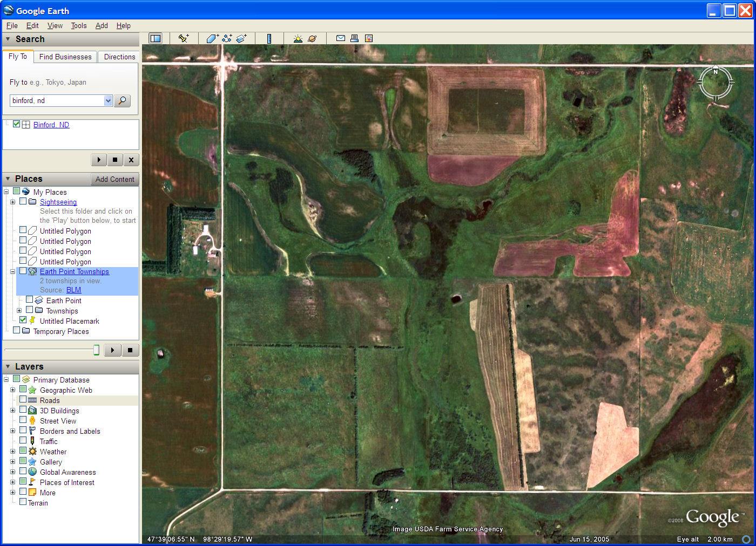The height and width of the screenshot is (546, 756).
Task: Select the Add Image Overlay tool
Action: tap(241, 38)
